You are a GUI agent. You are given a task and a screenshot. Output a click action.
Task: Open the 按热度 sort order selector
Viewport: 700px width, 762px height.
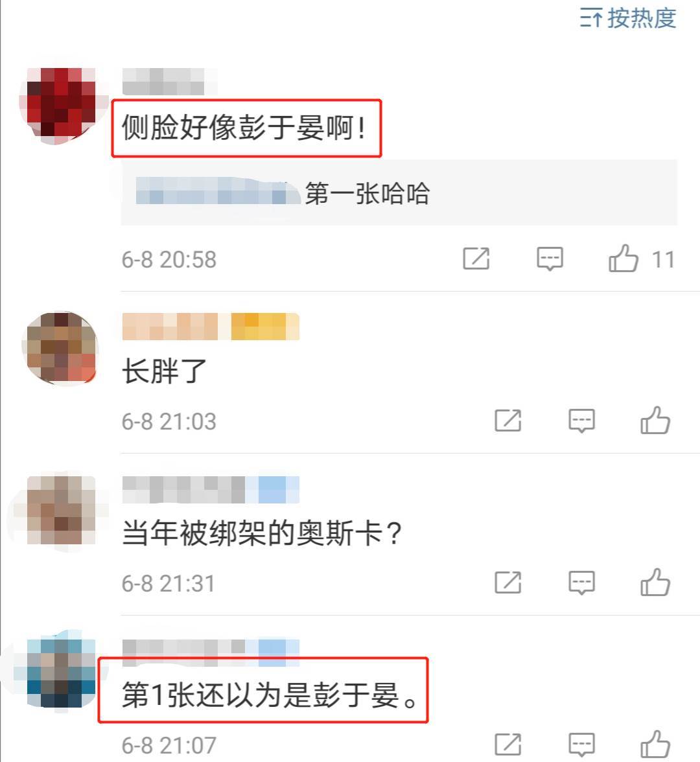(x=627, y=18)
